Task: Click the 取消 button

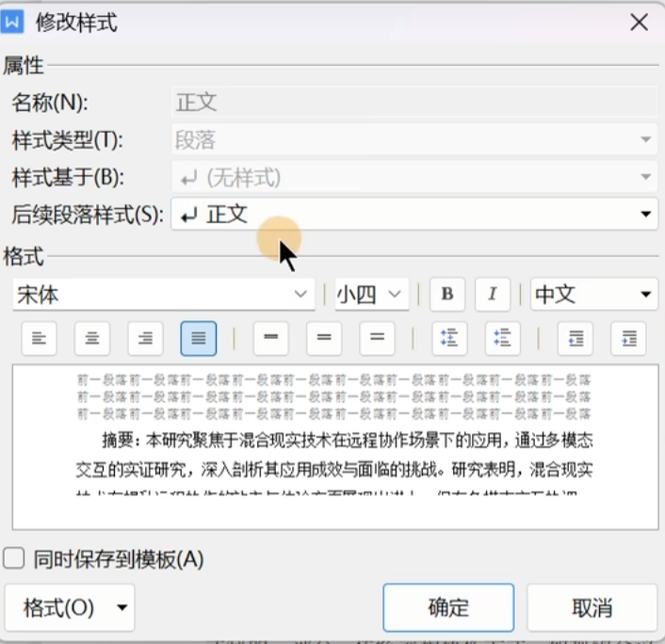Action: [x=592, y=607]
